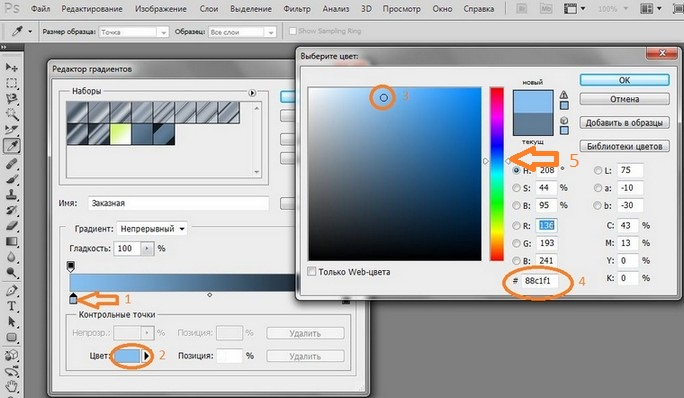Click Добавить в образцы button
Screen dimensions: 684x398
click(624, 123)
